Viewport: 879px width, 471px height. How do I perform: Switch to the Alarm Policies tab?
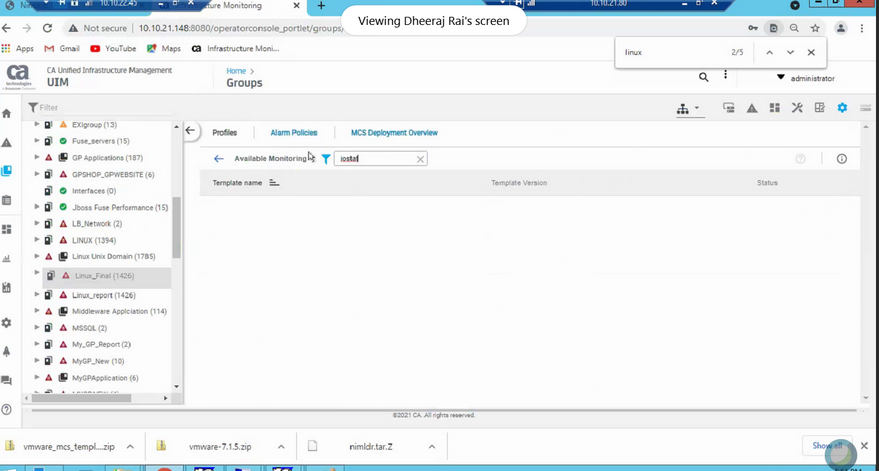point(293,133)
